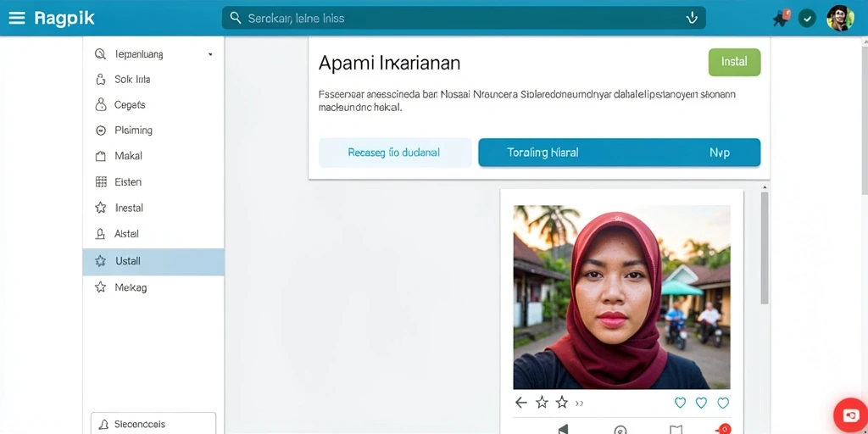Click the star icon next to back arrow

[542, 403]
